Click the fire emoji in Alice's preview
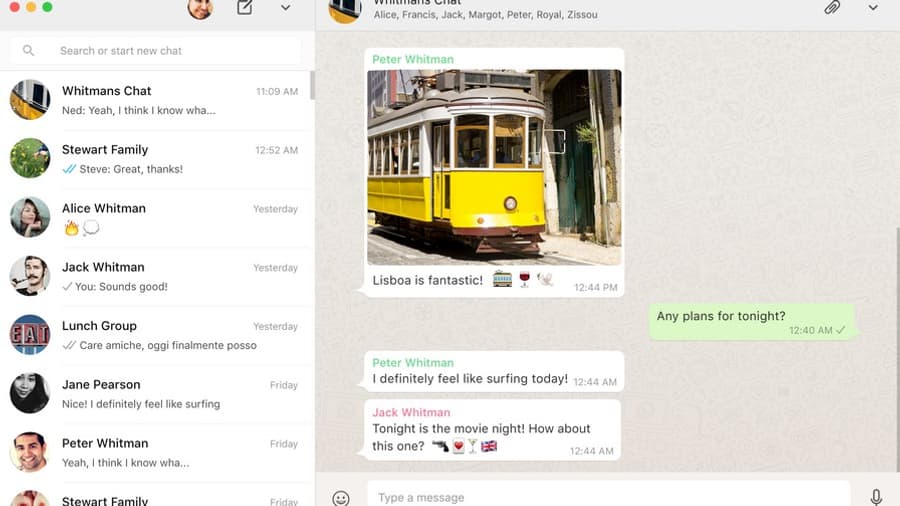The width and height of the screenshot is (900, 506). [71, 228]
